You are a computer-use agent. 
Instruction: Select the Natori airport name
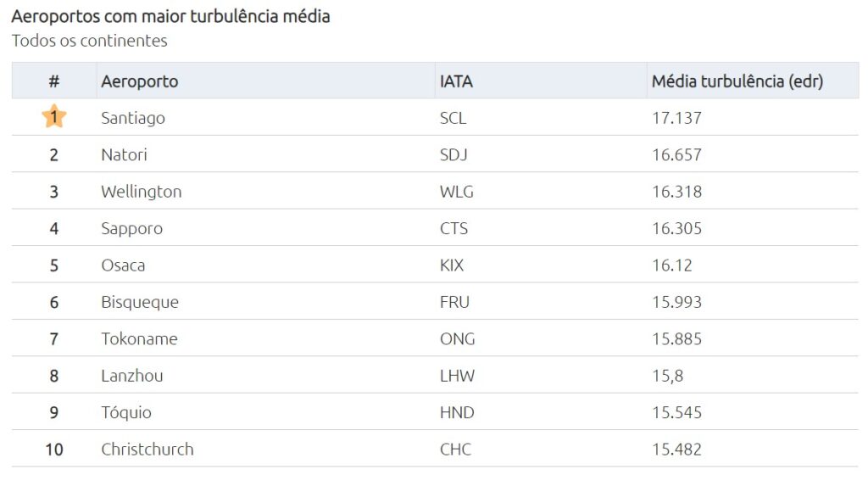(x=124, y=155)
